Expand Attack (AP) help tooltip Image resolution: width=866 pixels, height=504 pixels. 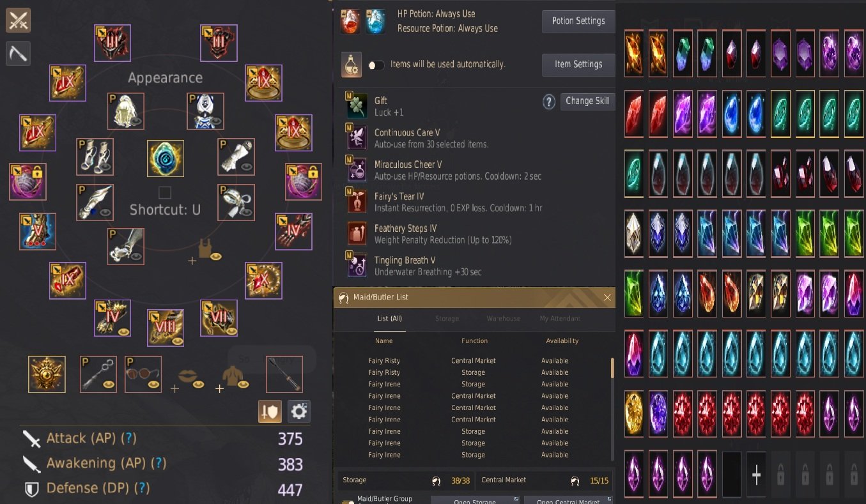130,439
